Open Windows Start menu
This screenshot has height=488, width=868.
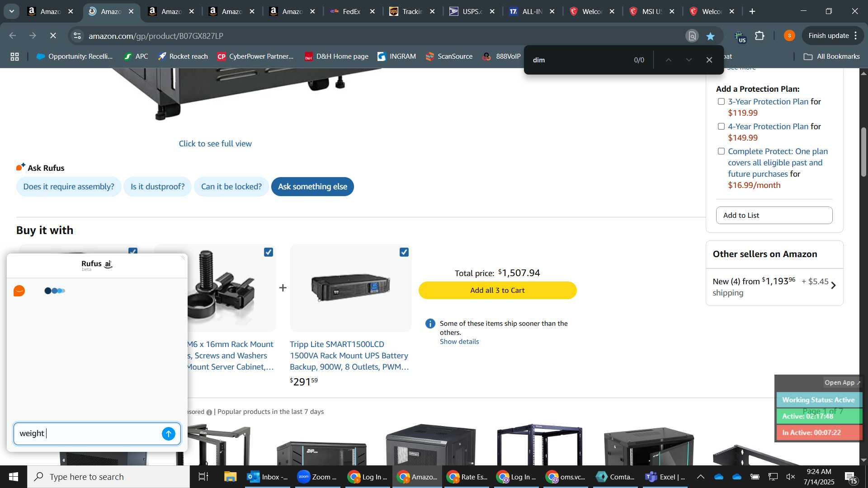(x=13, y=477)
